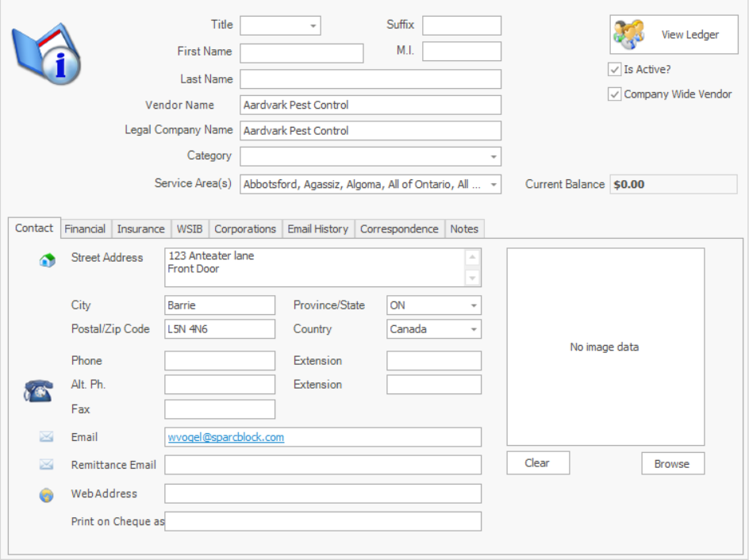
Task: Click the Extension field beside Alt. Ph.
Action: [x=434, y=385]
